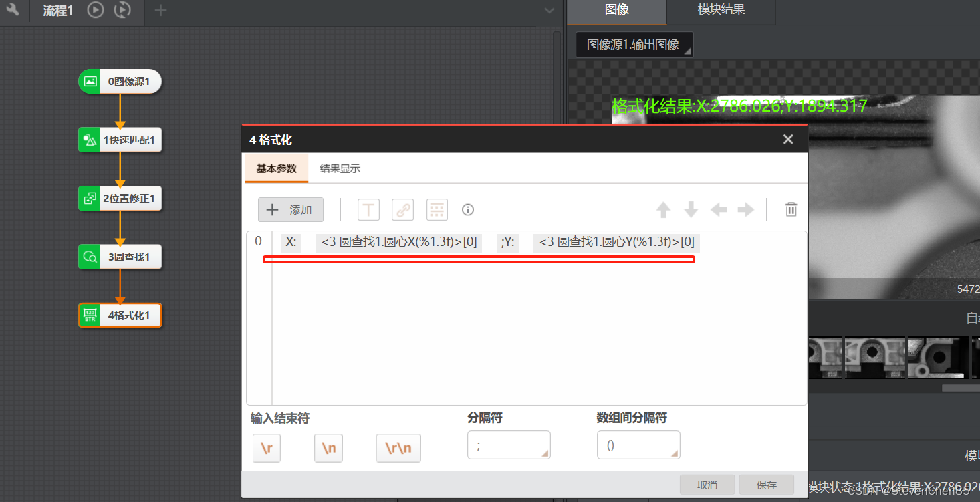Select the 1快速匹配1 node
This screenshot has width=980, height=502.
[120, 140]
